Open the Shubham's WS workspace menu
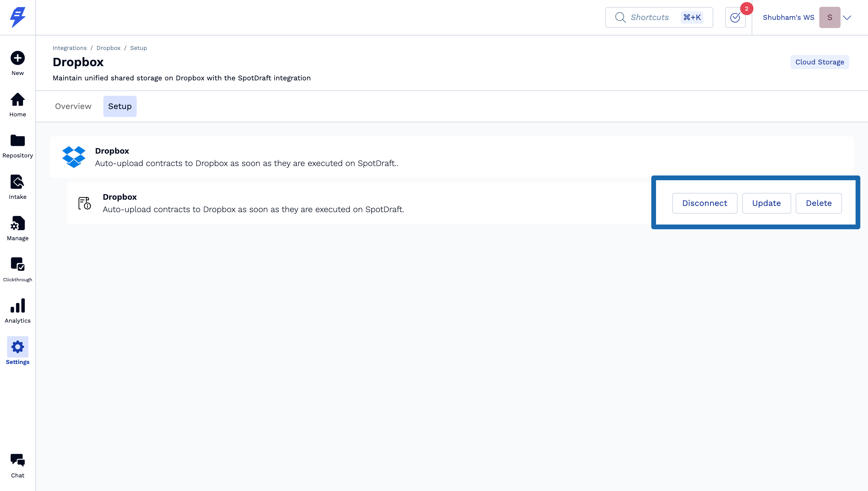Viewport: 868px width, 491px height. coord(788,17)
